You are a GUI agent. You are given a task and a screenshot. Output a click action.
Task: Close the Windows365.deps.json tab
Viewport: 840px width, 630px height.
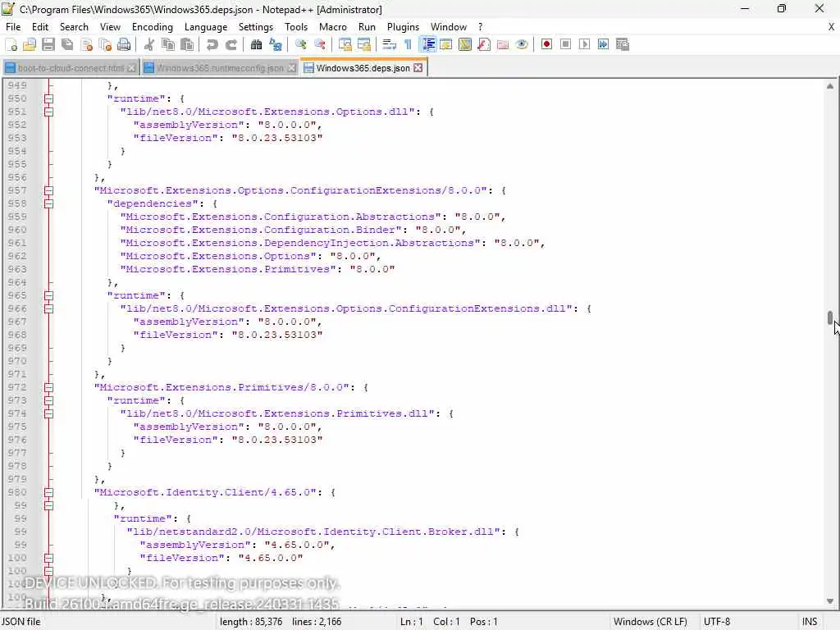coord(418,68)
